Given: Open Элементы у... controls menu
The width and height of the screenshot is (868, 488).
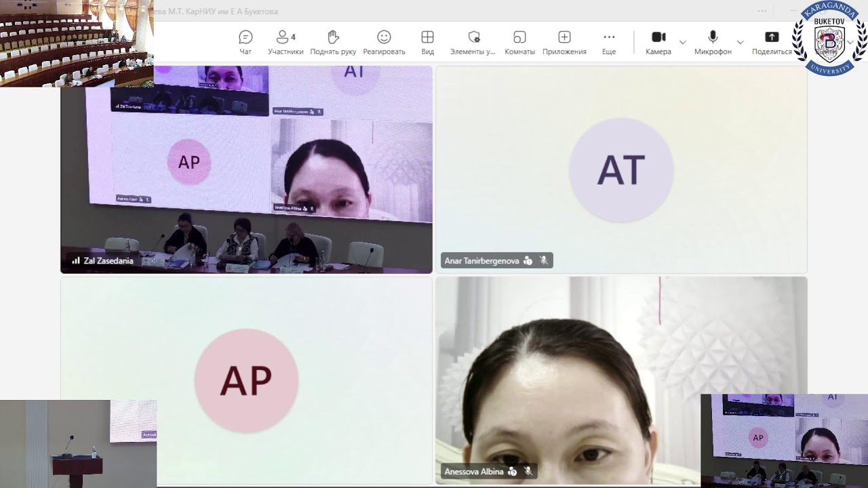Looking at the screenshot, I should [473, 42].
